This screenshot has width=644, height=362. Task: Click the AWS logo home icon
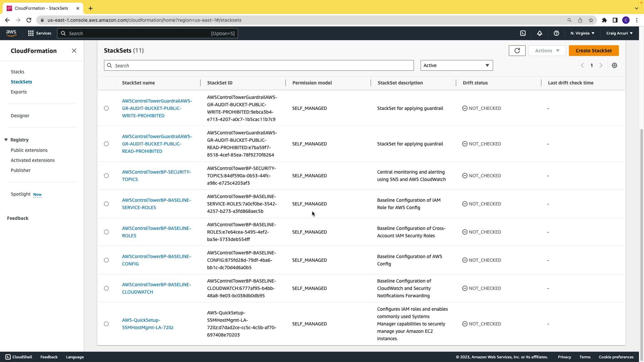[x=11, y=33]
